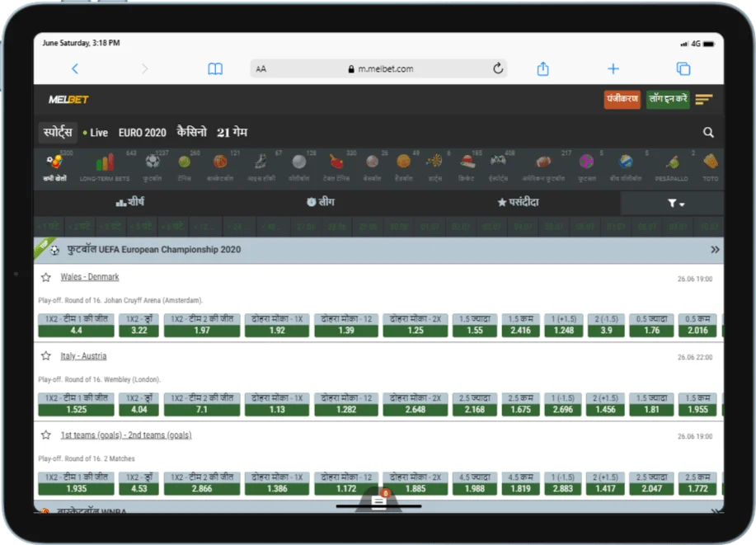Open the Safari bookmarks book icon

point(215,69)
